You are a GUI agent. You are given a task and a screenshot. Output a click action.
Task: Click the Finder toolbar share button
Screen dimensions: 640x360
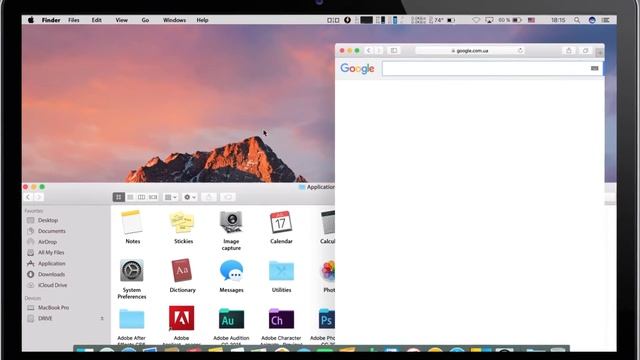209,197
